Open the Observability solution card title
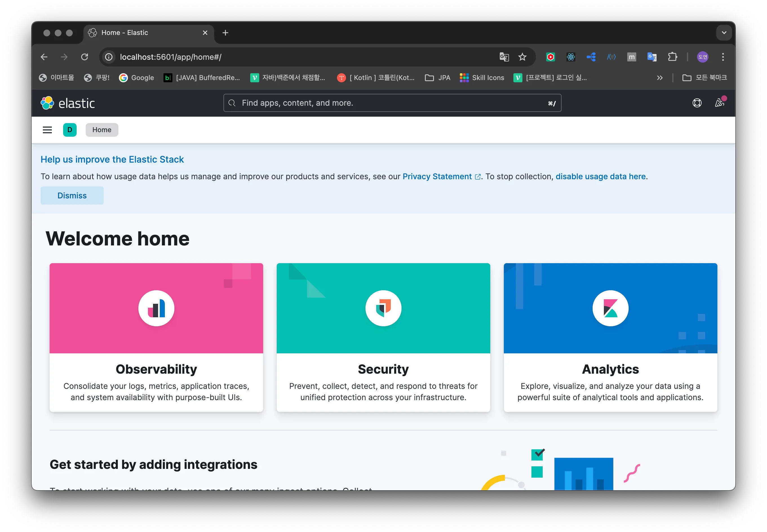This screenshot has width=767, height=532. tap(156, 369)
